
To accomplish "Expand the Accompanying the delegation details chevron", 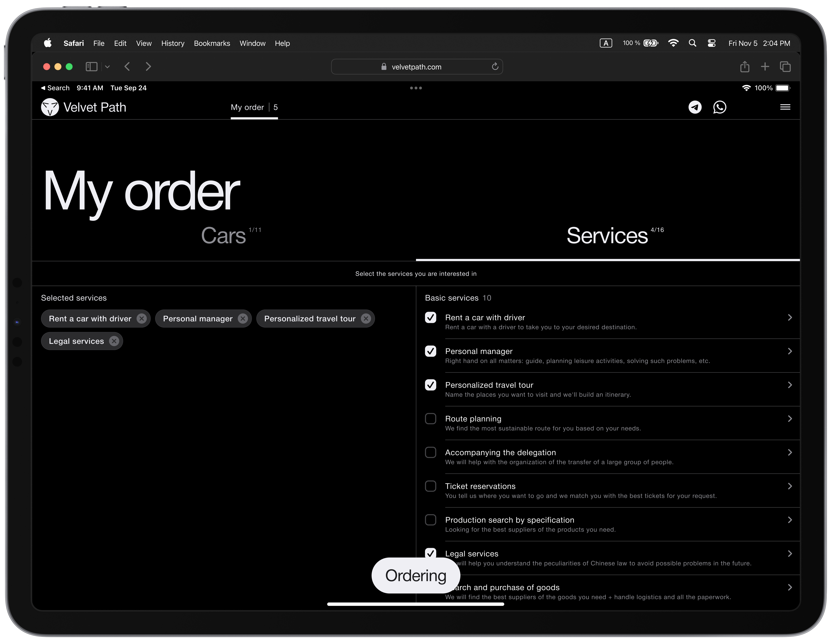I will [789, 452].
